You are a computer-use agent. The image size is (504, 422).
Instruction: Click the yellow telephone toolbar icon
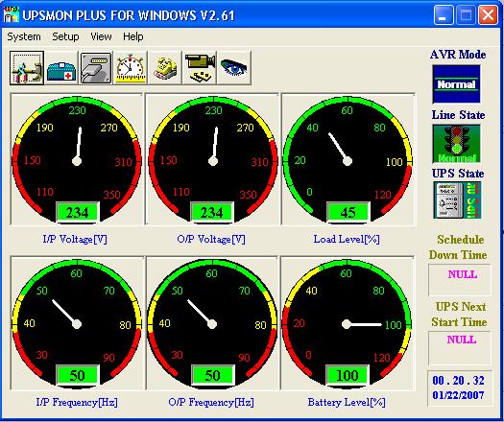coord(165,68)
